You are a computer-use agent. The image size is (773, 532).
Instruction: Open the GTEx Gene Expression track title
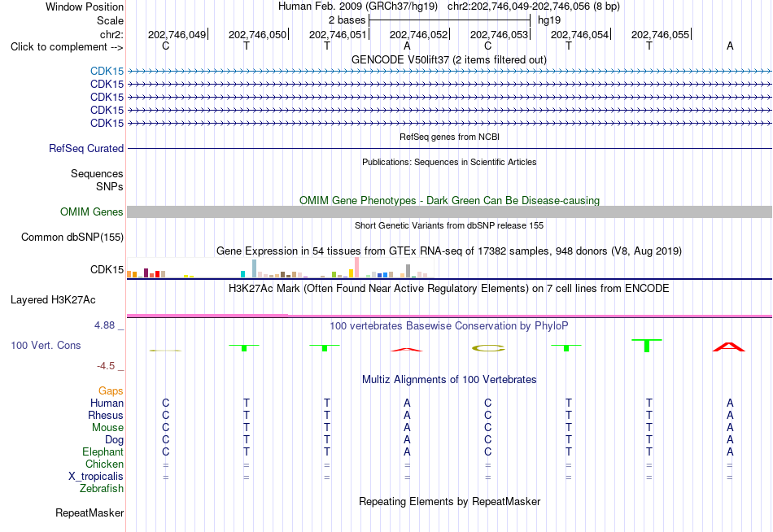click(449, 251)
